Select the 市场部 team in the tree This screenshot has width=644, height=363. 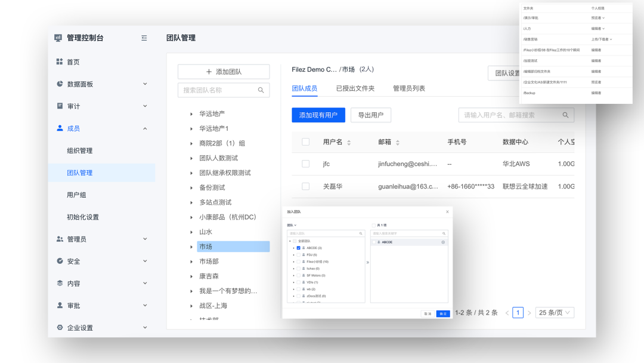209,262
